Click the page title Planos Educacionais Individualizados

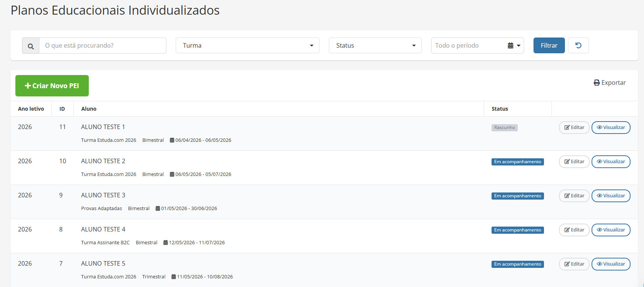(115, 10)
